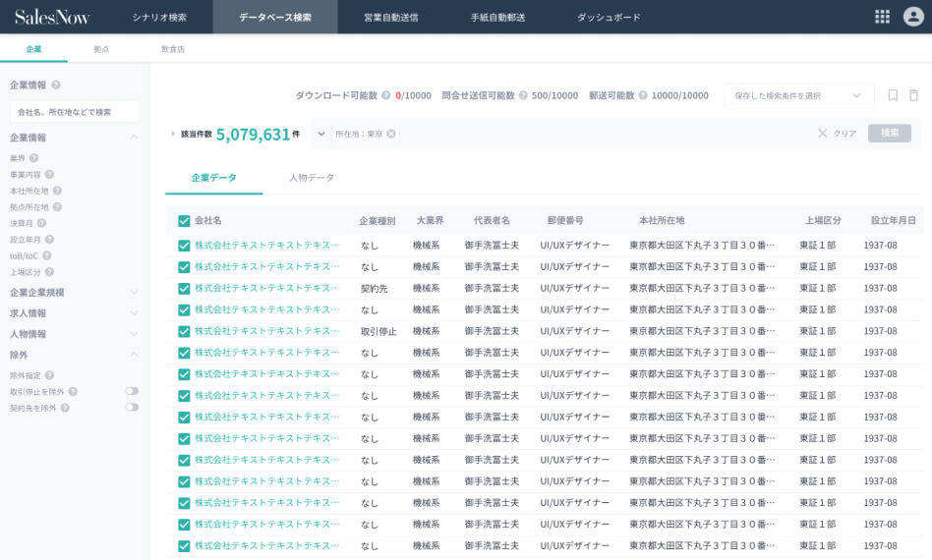
Task: Click help icon beside ダウンロード可能数
Action: coord(385,95)
